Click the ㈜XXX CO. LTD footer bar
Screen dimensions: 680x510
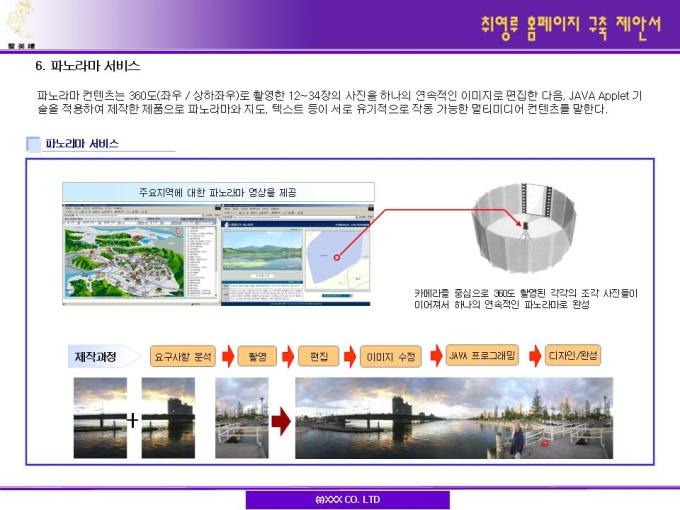[348, 500]
